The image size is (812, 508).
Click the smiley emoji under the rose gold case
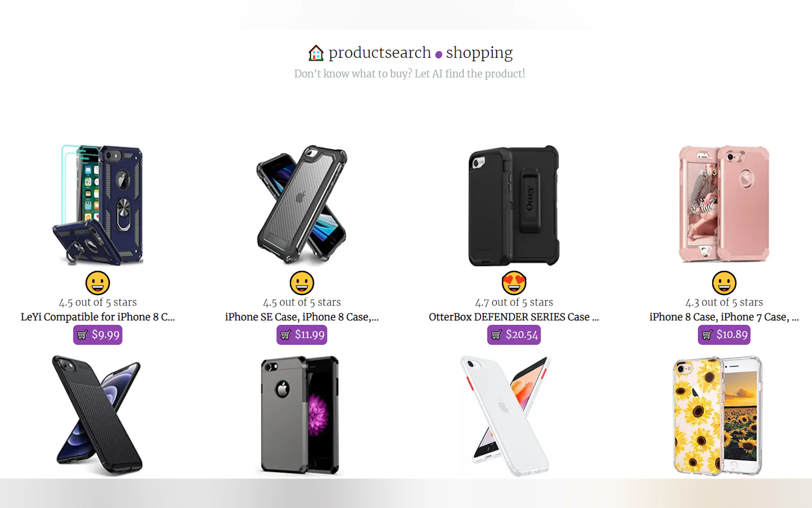724,283
